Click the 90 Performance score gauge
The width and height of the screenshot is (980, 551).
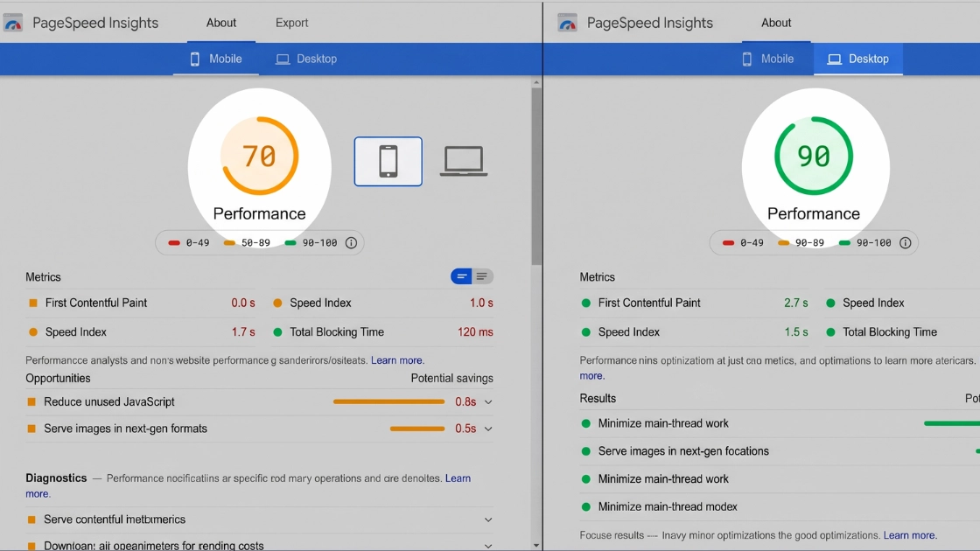(814, 156)
